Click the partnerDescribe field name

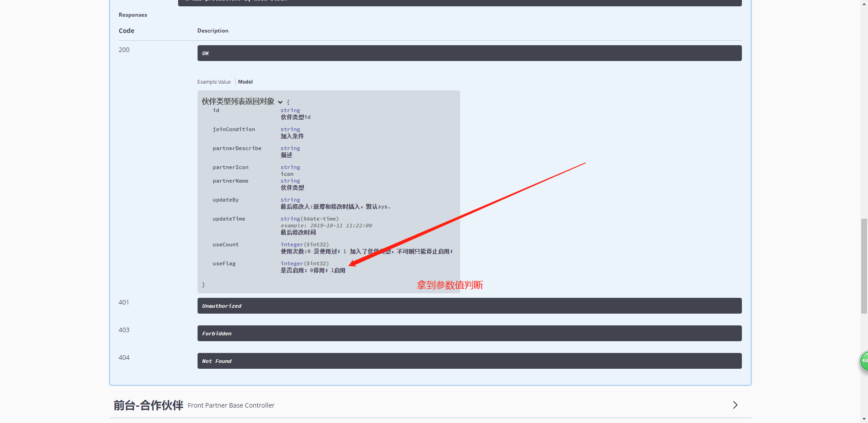click(x=237, y=148)
